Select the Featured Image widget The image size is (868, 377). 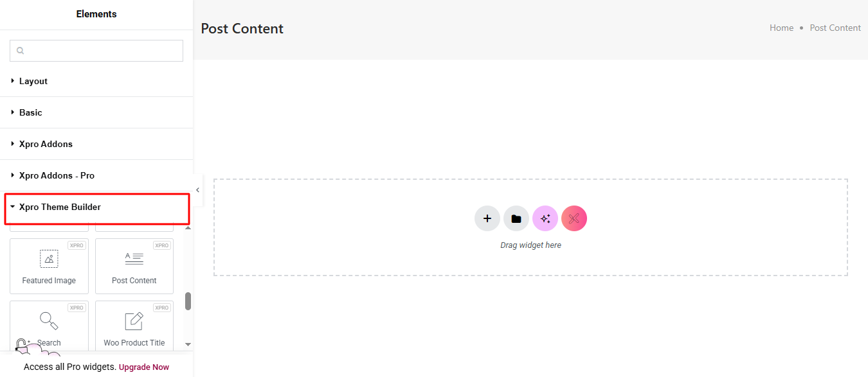point(49,267)
